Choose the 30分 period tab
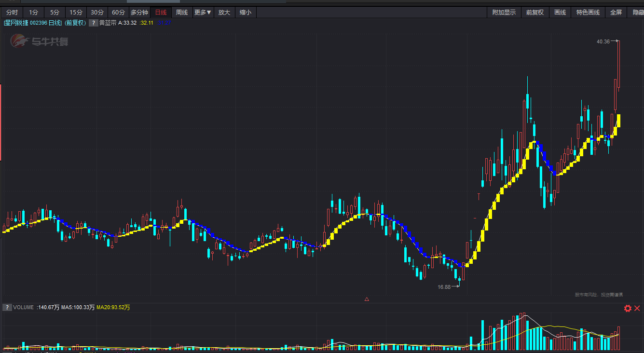This screenshot has width=644, height=353. (97, 13)
